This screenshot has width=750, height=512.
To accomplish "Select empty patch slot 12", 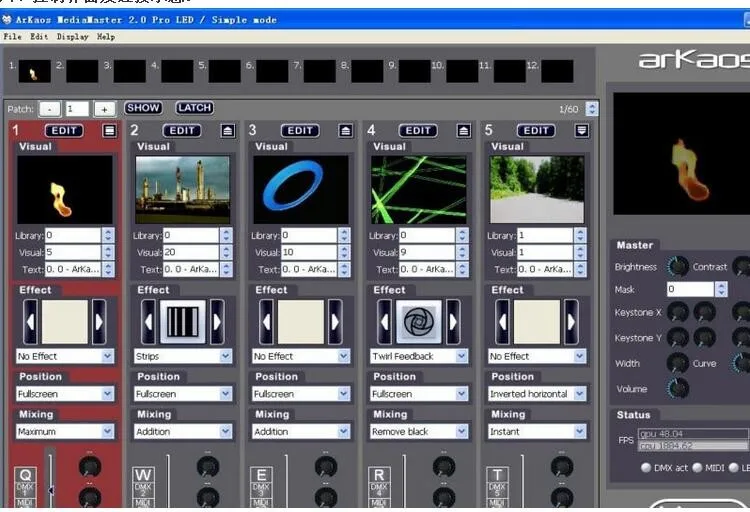I will [557, 71].
